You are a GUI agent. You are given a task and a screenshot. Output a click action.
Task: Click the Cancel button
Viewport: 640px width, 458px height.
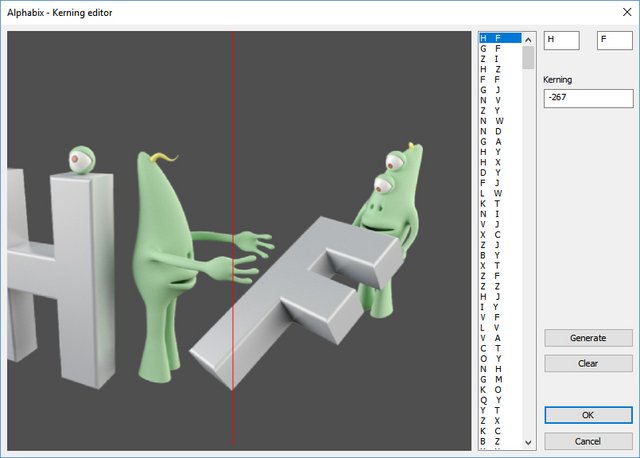coord(588,441)
